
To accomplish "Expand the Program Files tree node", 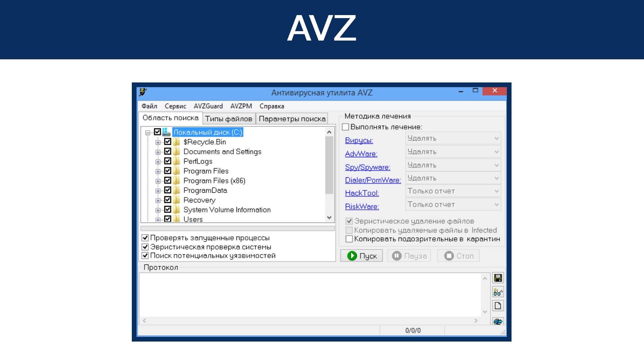I will 158,172.
